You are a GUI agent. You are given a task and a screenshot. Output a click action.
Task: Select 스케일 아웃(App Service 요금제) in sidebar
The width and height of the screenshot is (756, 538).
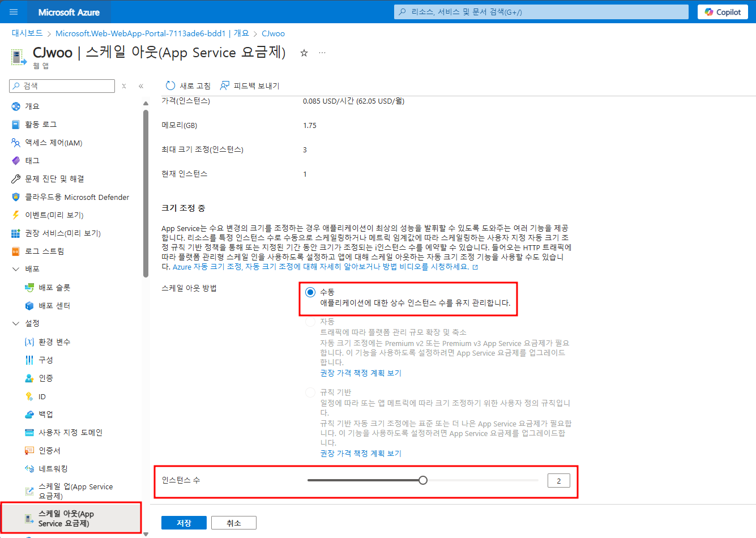(x=71, y=518)
